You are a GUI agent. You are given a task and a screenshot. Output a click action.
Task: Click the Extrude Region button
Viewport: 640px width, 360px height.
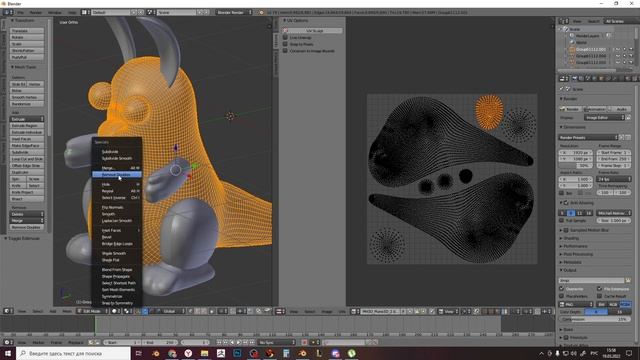pyautogui.click(x=27, y=126)
